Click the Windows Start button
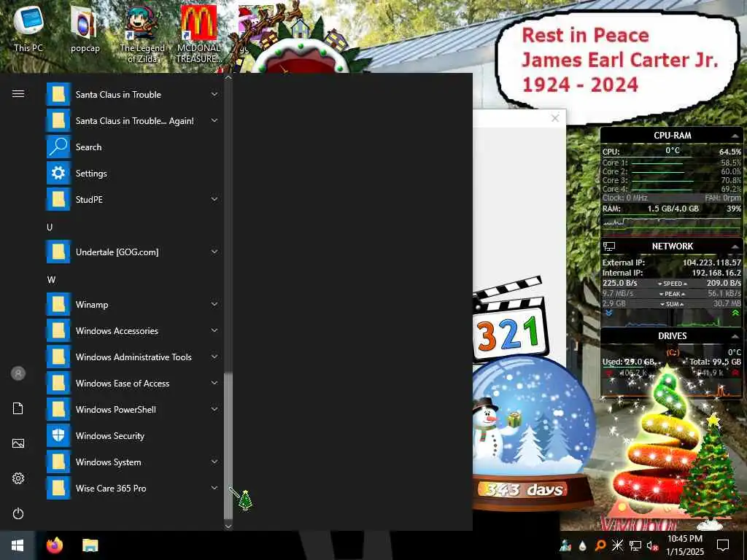 [18, 545]
